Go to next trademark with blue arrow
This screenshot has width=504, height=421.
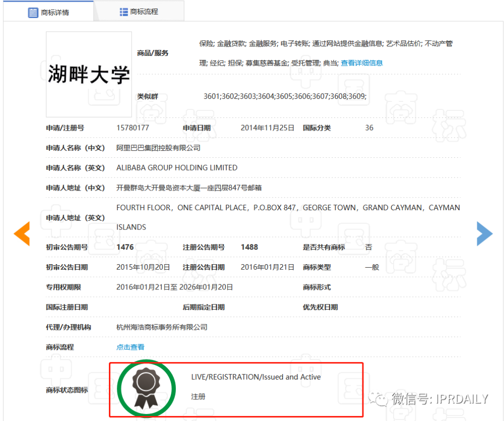coord(484,234)
